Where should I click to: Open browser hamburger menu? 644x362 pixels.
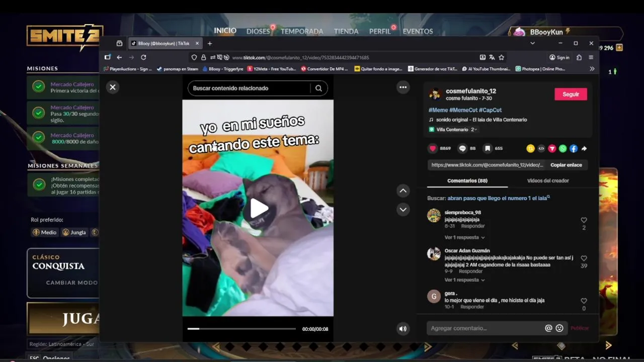point(591,57)
